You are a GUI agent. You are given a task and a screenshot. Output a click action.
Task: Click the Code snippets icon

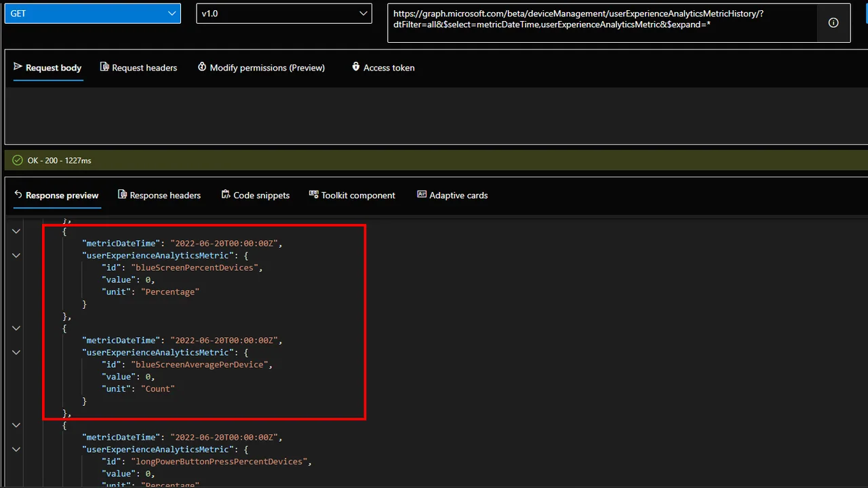pyautogui.click(x=226, y=195)
